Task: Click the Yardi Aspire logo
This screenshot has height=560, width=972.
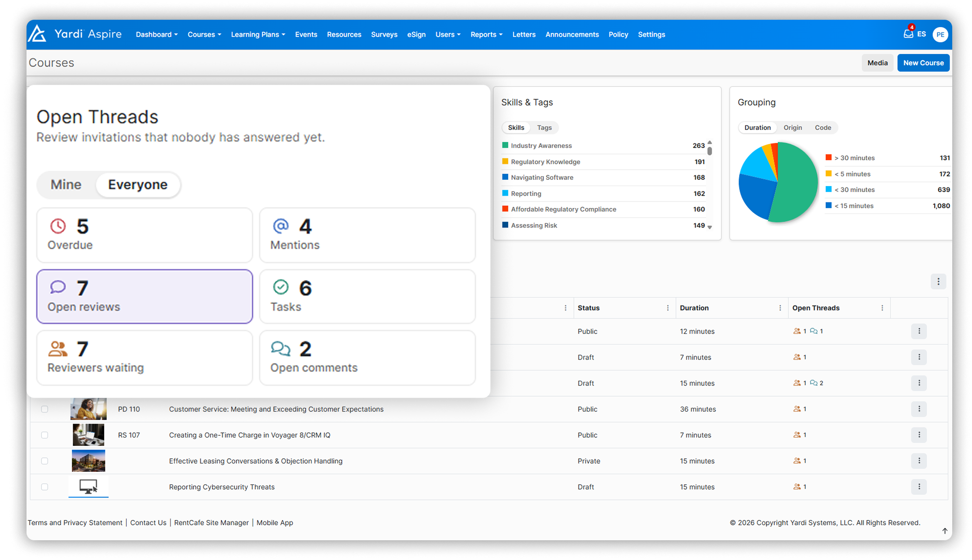Action: [75, 34]
